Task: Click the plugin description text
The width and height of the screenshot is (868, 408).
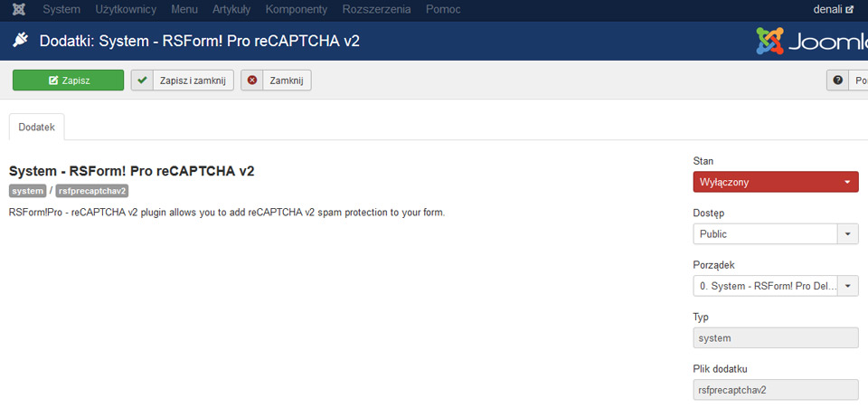Action: tap(227, 213)
